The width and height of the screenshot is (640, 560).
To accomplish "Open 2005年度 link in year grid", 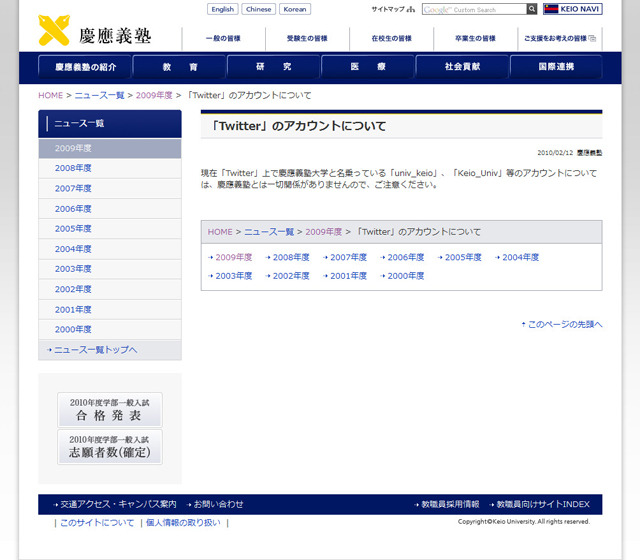I will tap(463, 258).
